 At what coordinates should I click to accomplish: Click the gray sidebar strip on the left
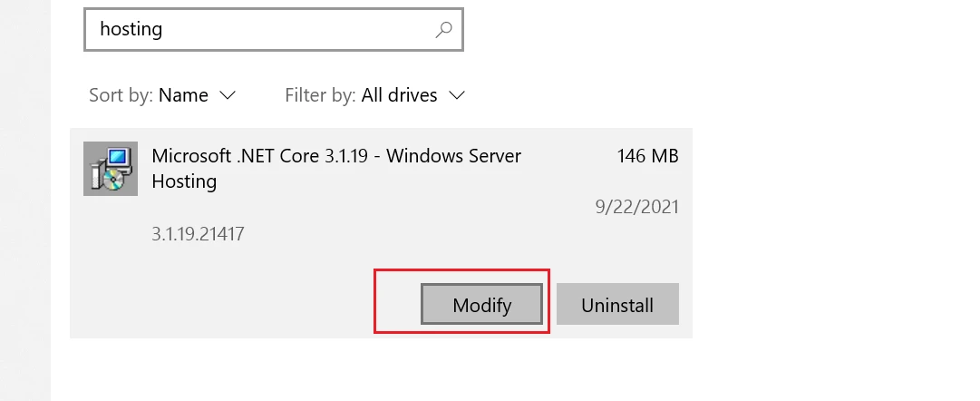[25, 200]
